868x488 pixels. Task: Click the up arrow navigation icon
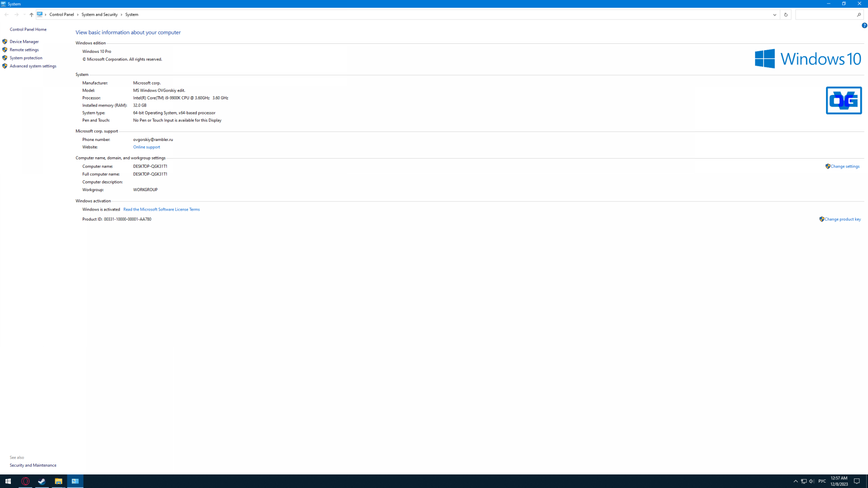[x=31, y=14]
